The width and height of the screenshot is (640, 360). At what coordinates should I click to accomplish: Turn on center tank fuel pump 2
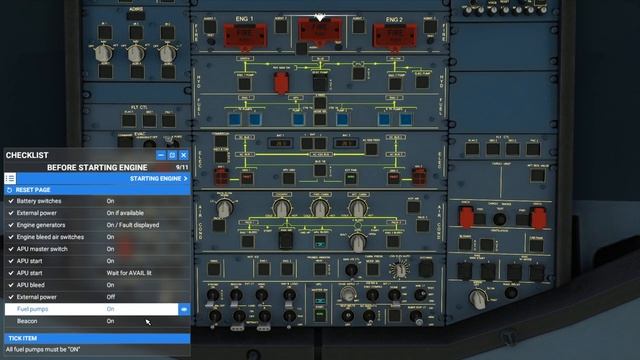pyautogui.click(x=342, y=119)
